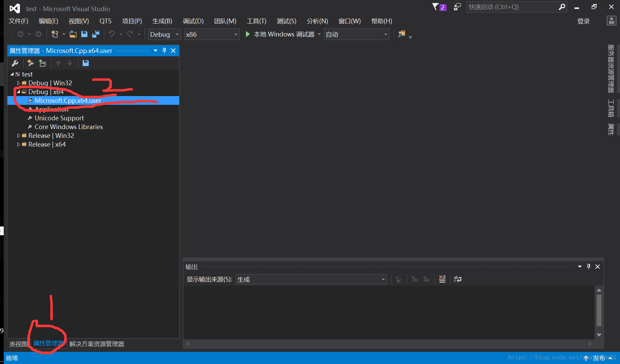
Task: Open Property Manager window options dropdown arrow
Action: point(156,51)
